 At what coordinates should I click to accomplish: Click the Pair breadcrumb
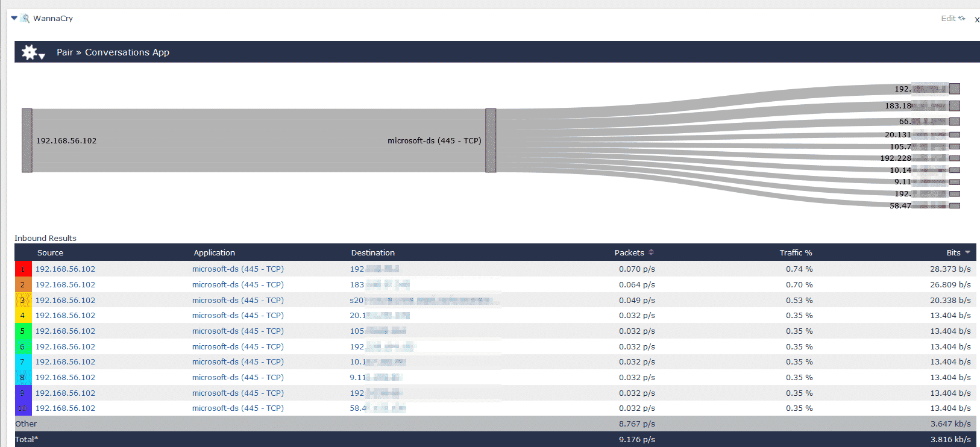tap(64, 52)
